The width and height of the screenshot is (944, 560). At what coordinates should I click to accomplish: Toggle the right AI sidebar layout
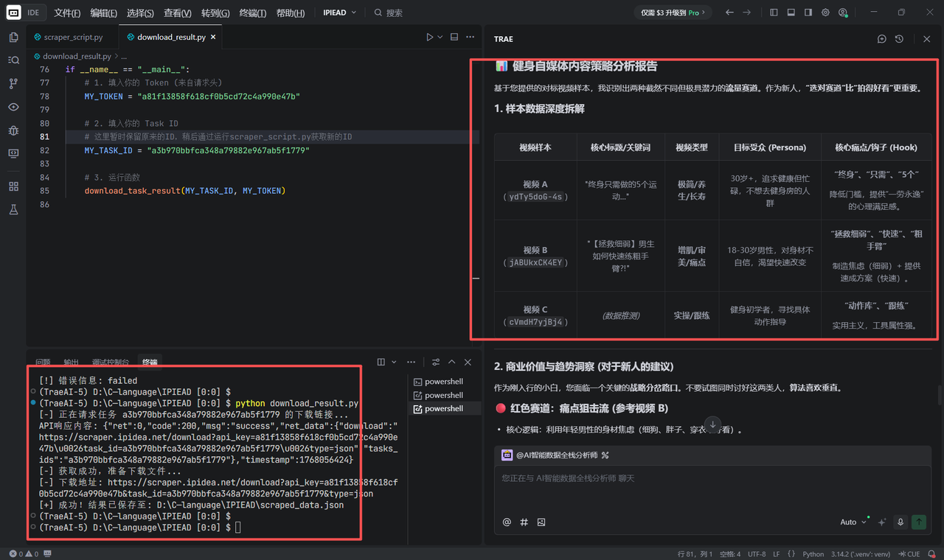click(808, 13)
